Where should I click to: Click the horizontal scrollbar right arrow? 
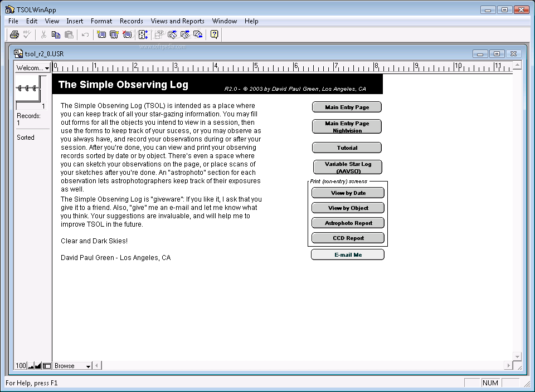(508, 366)
